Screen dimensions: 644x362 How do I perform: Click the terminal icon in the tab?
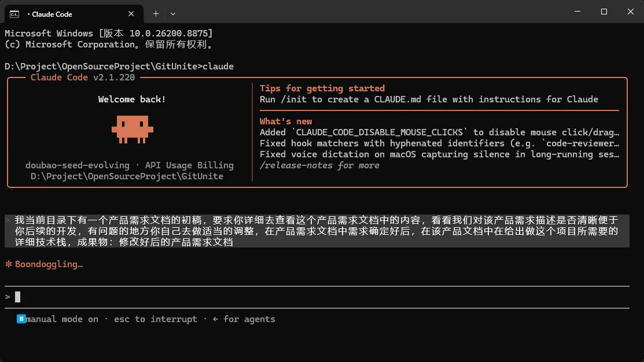click(x=14, y=14)
